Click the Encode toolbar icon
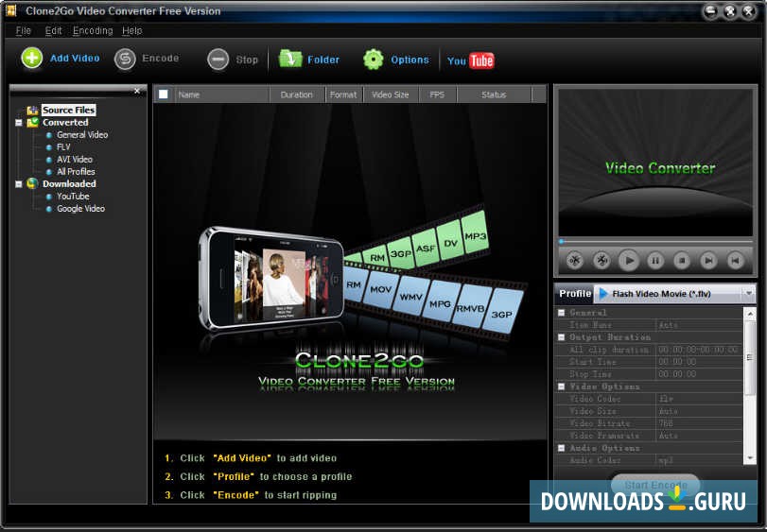Image resolution: width=767 pixels, height=532 pixels. click(125, 60)
